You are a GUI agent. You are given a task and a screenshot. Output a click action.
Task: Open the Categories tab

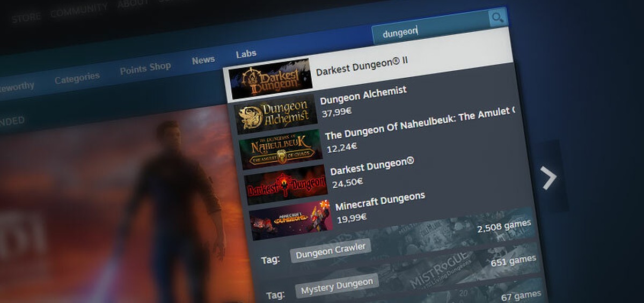click(77, 78)
